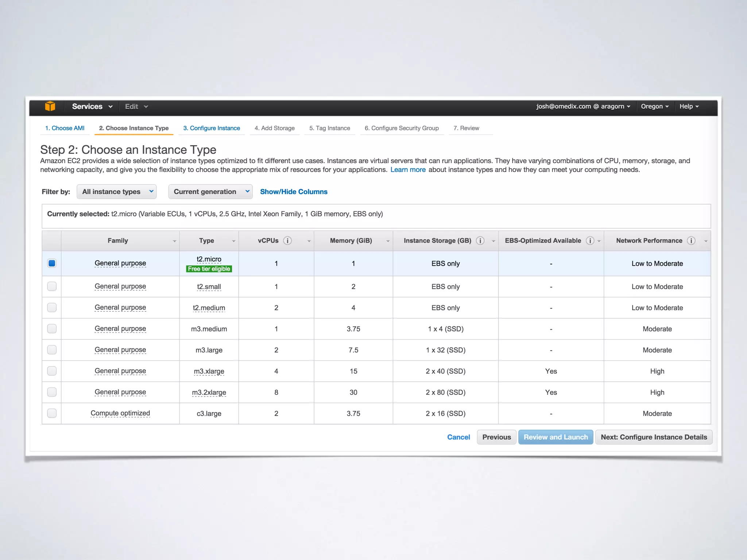Select the c3.large instance checkbox

(52, 413)
